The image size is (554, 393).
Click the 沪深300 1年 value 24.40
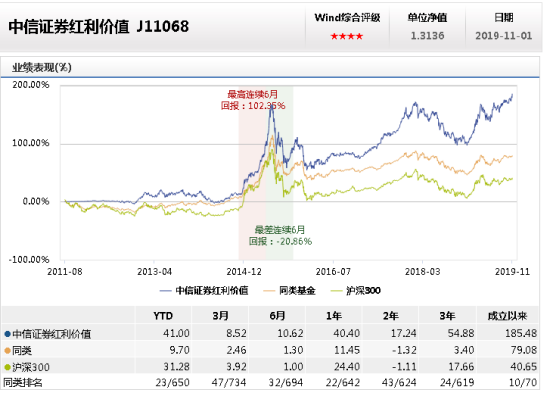347,367
